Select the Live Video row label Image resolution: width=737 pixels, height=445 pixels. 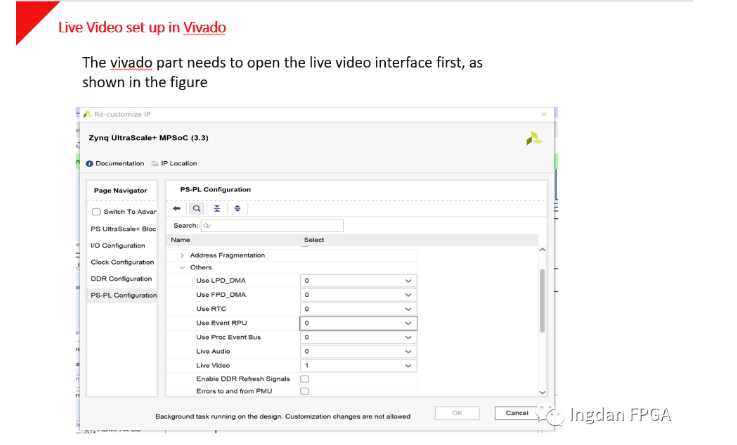pos(213,365)
